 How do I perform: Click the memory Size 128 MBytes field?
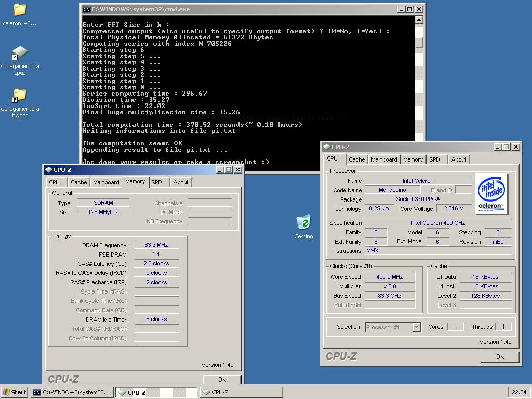click(x=103, y=212)
